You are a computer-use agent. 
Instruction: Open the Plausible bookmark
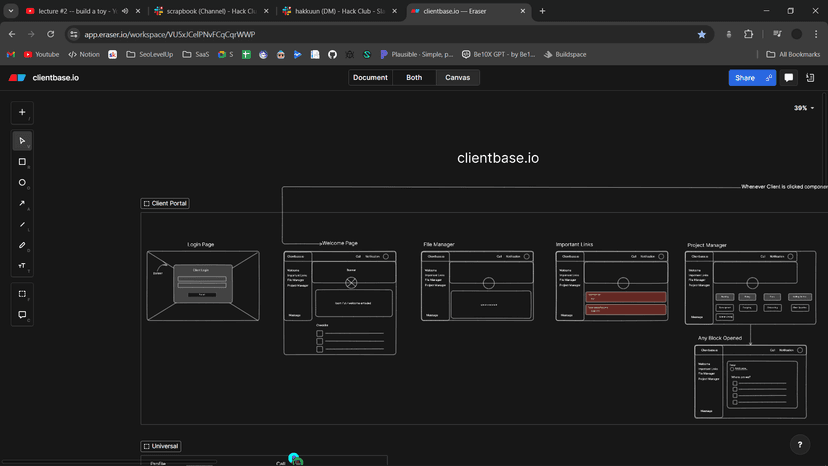(x=417, y=54)
